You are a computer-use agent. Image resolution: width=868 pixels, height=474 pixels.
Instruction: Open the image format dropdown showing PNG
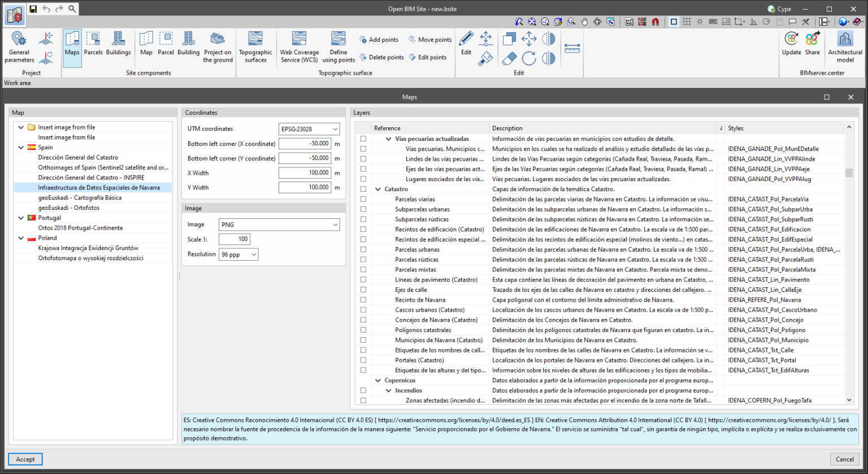tap(279, 225)
